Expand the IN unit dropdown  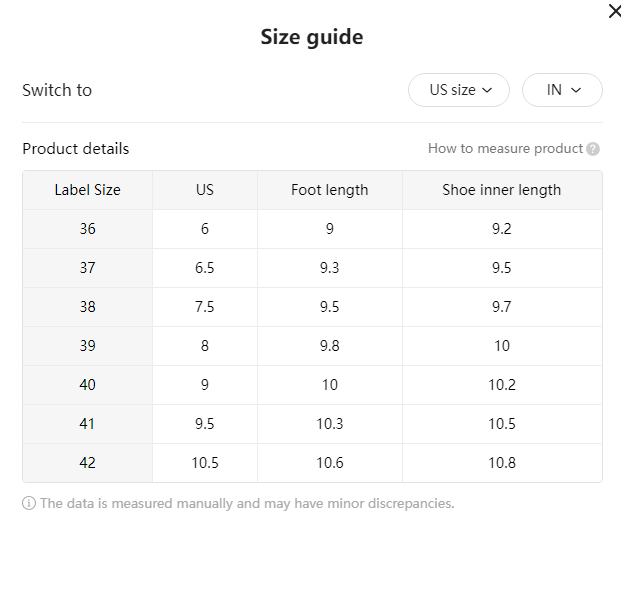562,90
